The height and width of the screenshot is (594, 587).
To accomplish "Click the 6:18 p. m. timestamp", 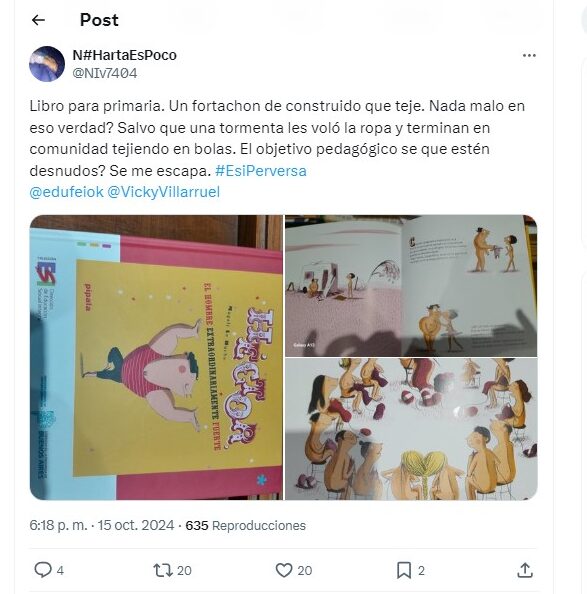I will pyautogui.click(x=58, y=525).
